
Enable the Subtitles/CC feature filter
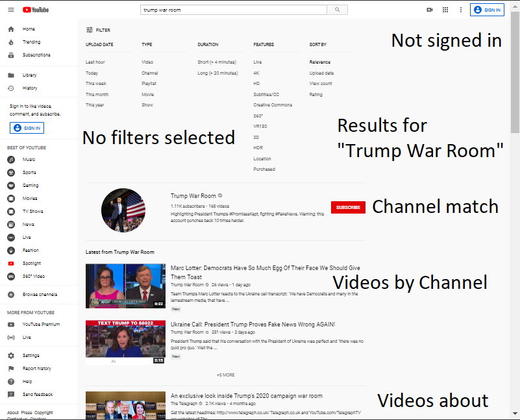(266, 95)
